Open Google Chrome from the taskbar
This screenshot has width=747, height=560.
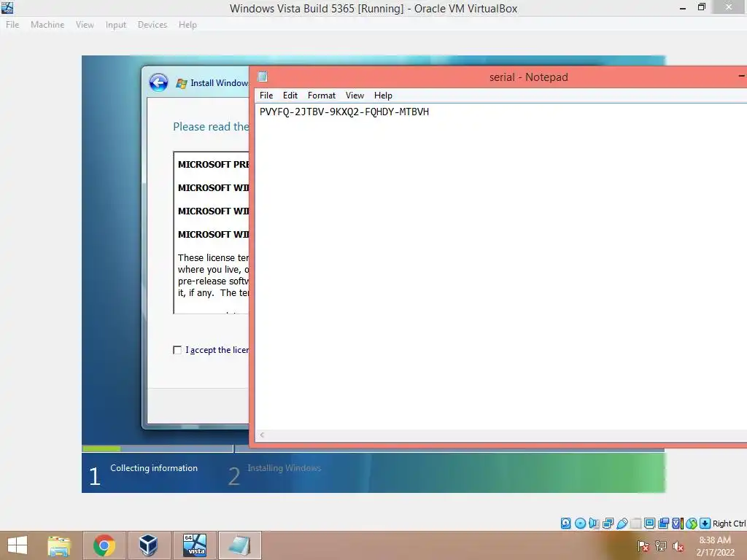(x=104, y=545)
